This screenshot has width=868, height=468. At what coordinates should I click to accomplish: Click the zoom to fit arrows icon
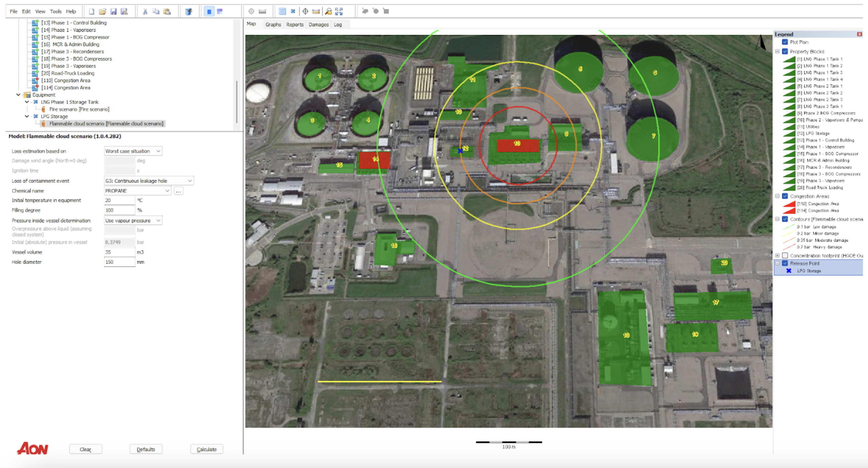tap(339, 11)
